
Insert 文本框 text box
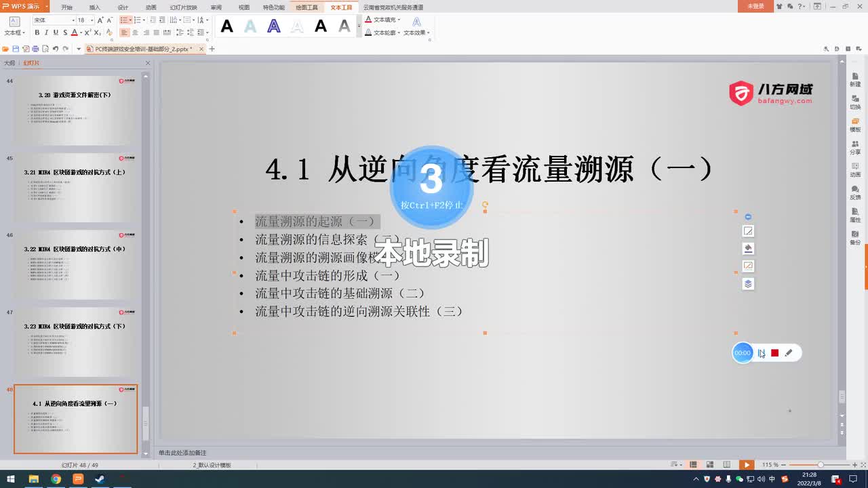click(x=14, y=26)
